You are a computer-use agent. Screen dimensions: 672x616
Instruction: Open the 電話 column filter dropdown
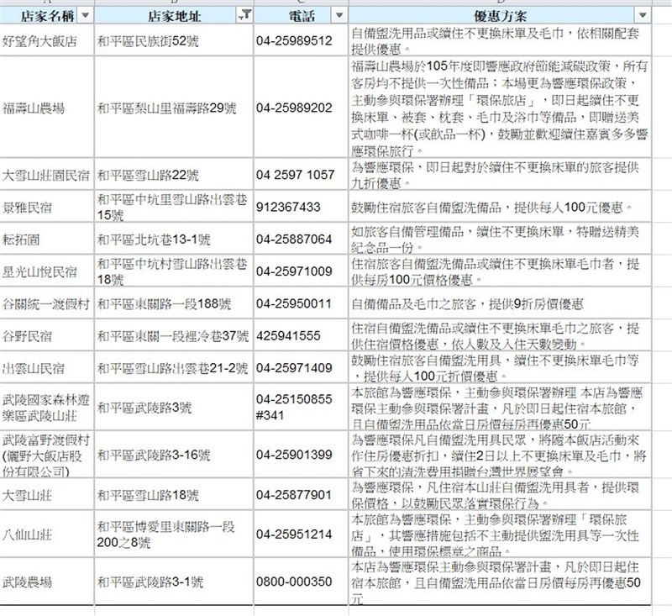coord(339,15)
